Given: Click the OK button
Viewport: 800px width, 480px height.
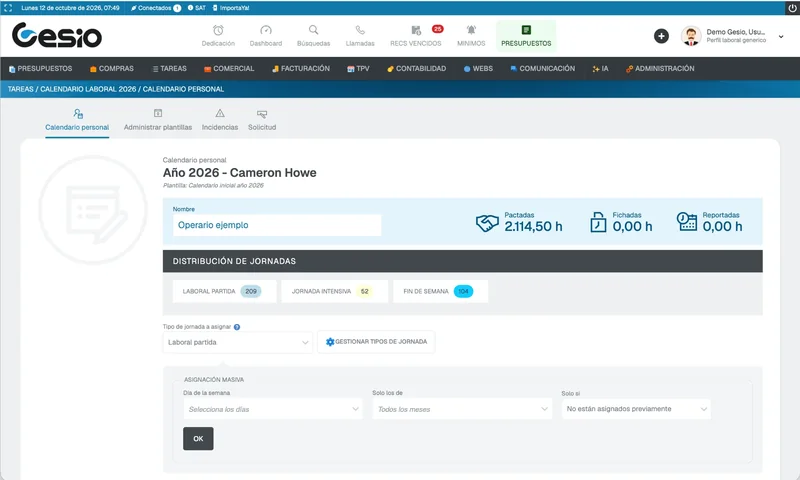Looking at the screenshot, I should [198, 439].
